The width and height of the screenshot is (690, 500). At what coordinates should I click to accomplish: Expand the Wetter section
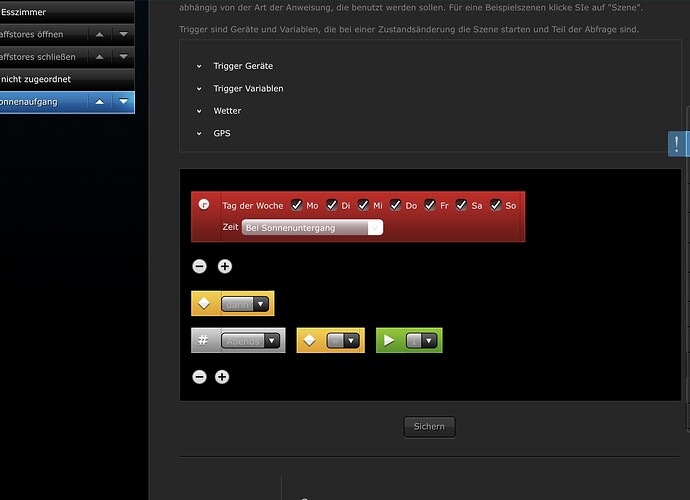pyautogui.click(x=227, y=111)
